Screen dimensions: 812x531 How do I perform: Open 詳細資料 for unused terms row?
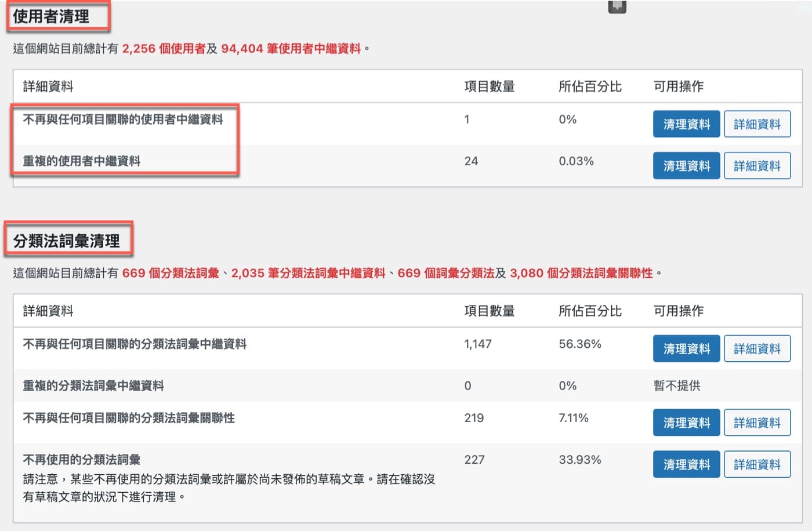coord(757,464)
